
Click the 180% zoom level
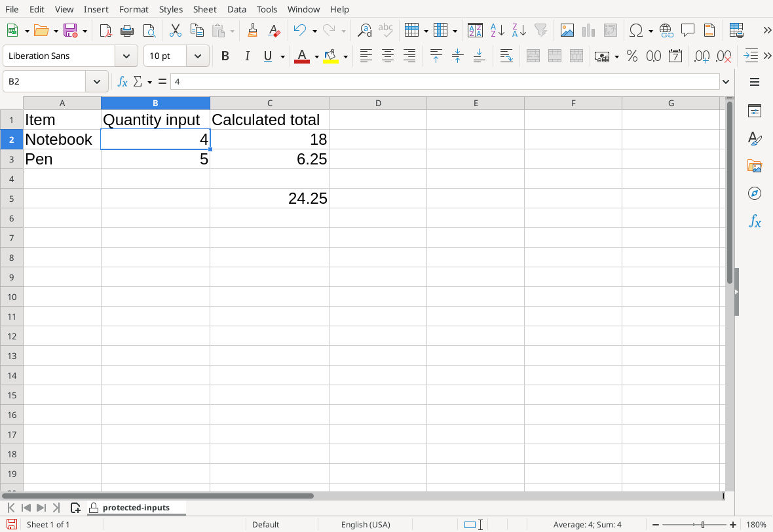756,525
